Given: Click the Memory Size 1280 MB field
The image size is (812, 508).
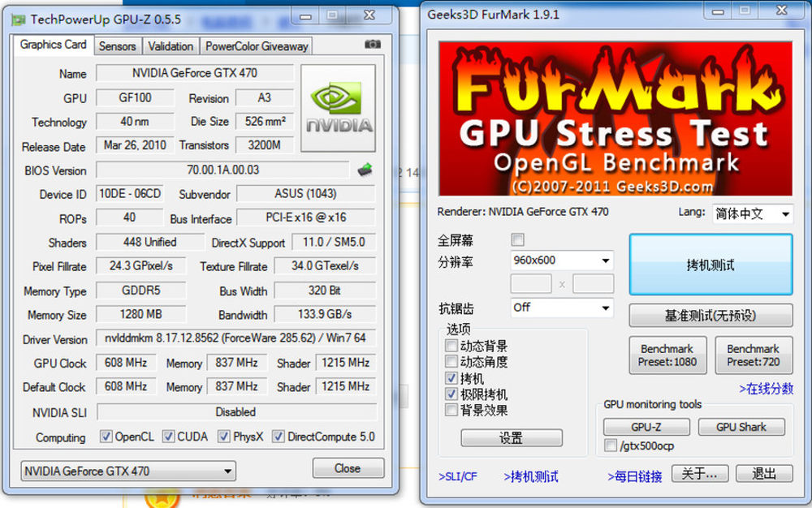Looking at the screenshot, I should [x=140, y=314].
